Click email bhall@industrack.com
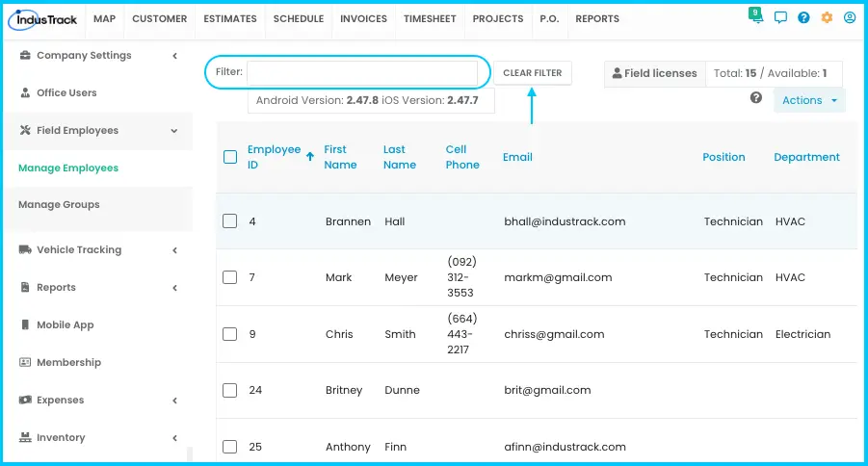This screenshot has width=868, height=466. (x=565, y=221)
